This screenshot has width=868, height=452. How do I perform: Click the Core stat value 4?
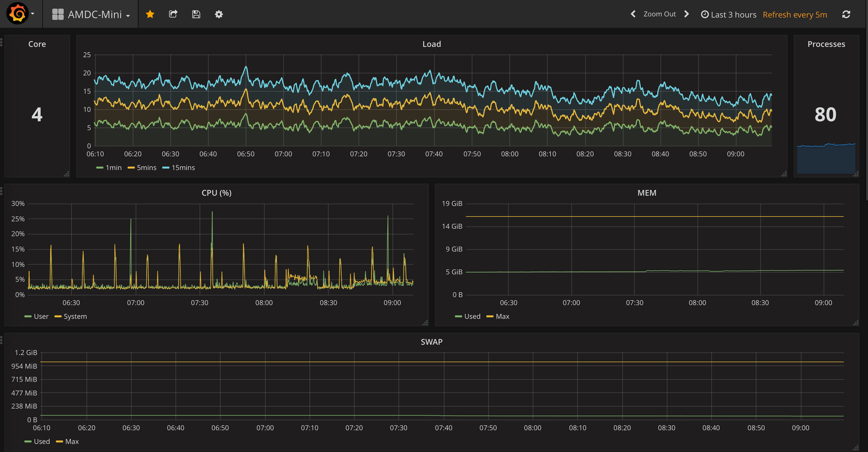(37, 115)
